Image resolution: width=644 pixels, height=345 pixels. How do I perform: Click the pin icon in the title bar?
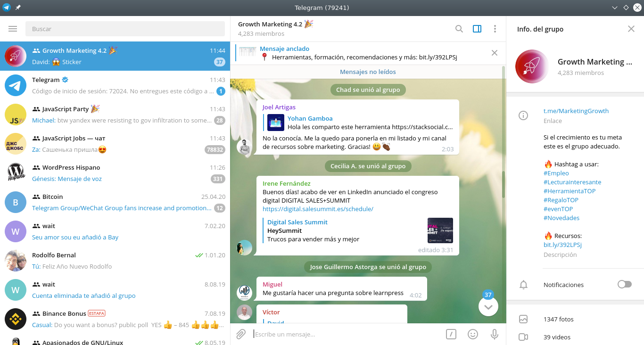[x=18, y=8]
